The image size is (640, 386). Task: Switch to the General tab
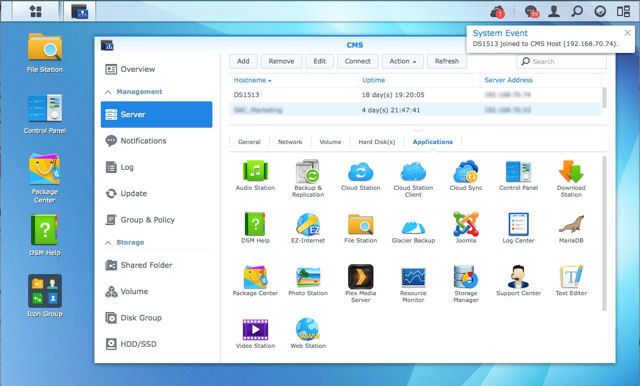tap(249, 142)
